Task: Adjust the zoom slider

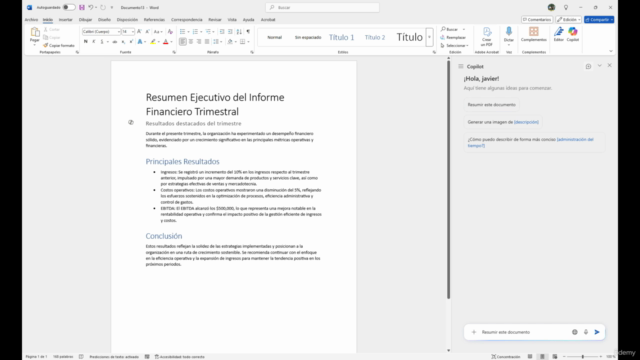Action: click(x=582, y=356)
